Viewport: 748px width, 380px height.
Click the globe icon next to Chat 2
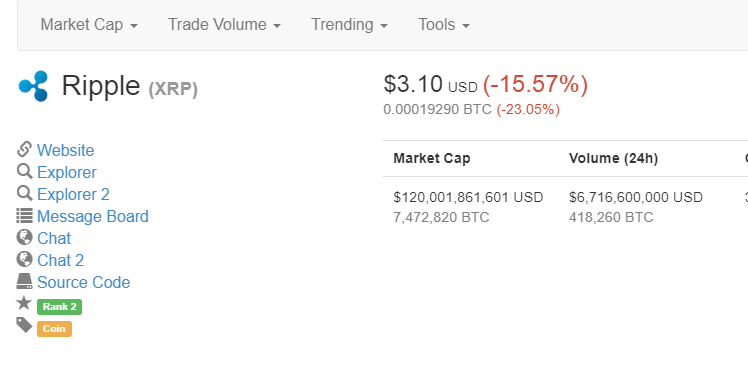click(24, 259)
